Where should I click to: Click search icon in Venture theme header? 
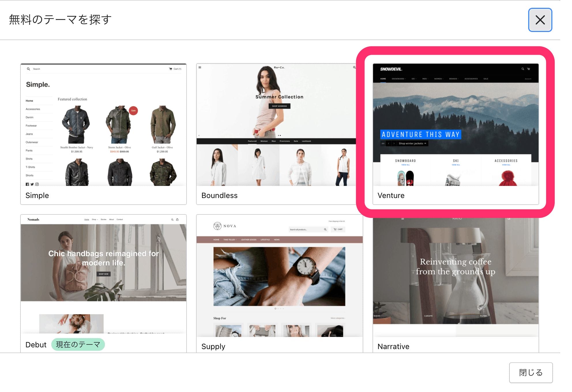(x=522, y=69)
